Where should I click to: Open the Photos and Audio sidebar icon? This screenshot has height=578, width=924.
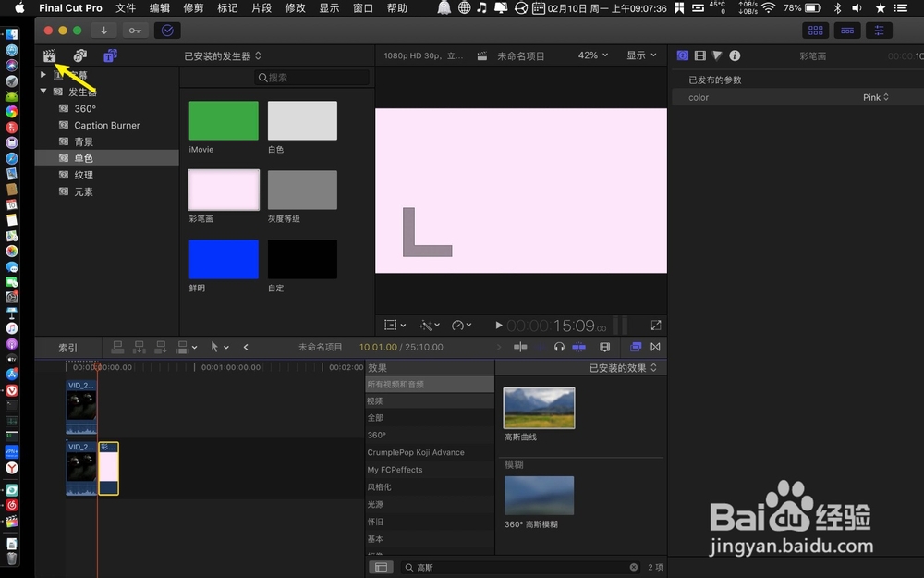pyautogui.click(x=80, y=55)
